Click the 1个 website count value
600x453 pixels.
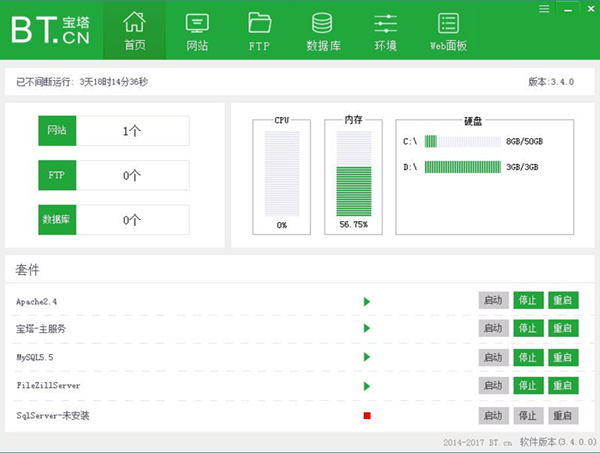pos(132,131)
